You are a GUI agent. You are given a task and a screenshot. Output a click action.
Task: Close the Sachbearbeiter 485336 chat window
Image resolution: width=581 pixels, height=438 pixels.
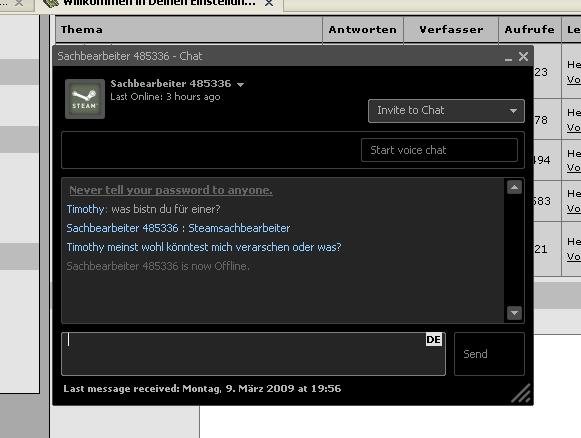(523, 57)
